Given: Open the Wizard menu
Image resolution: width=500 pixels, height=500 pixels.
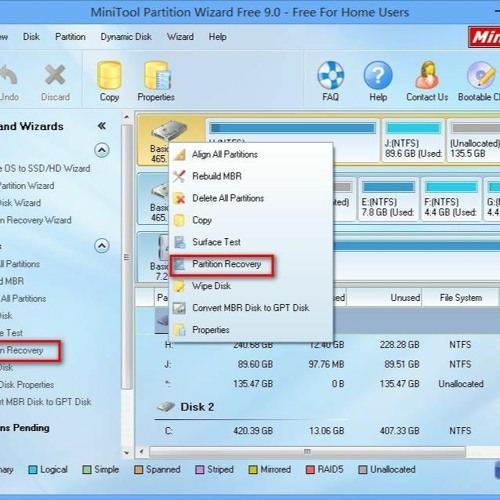Looking at the screenshot, I should (180, 37).
